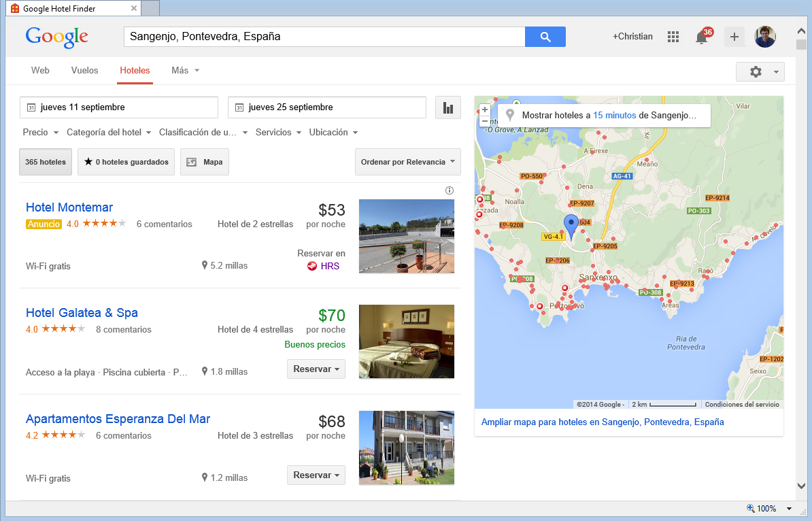This screenshot has height=521, width=812.
Task: Click location pin beside 5.2 millas
Action: point(205,265)
